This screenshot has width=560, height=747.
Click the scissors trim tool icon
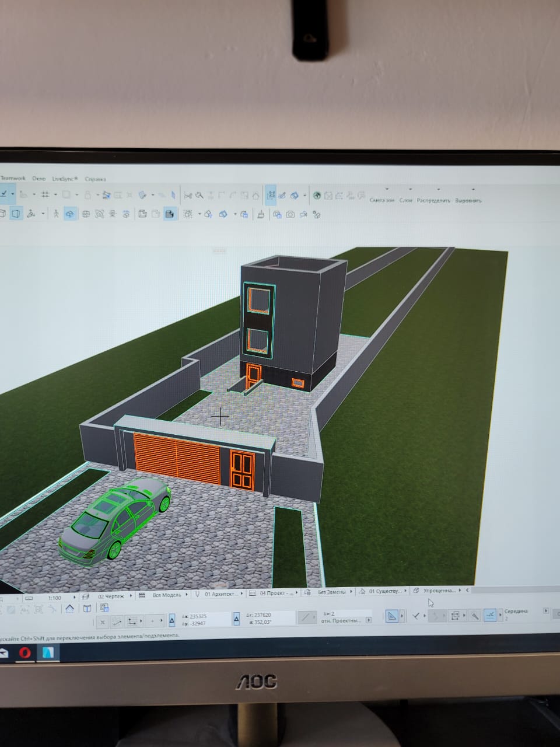click(188, 196)
